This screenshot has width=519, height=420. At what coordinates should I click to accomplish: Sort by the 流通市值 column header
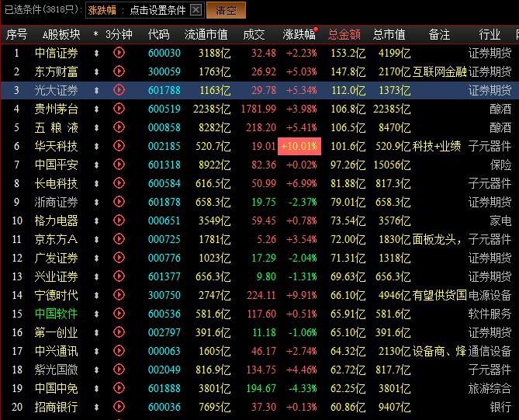click(206, 34)
